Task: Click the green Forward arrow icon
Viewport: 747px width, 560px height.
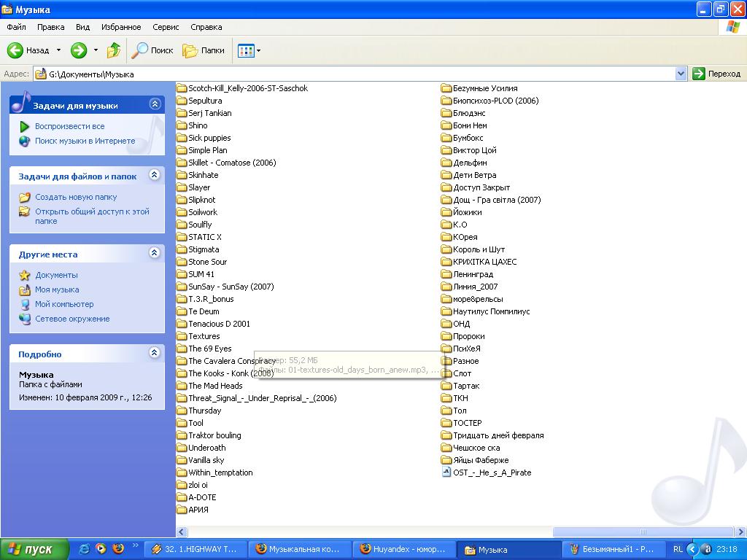Action: 78,50
